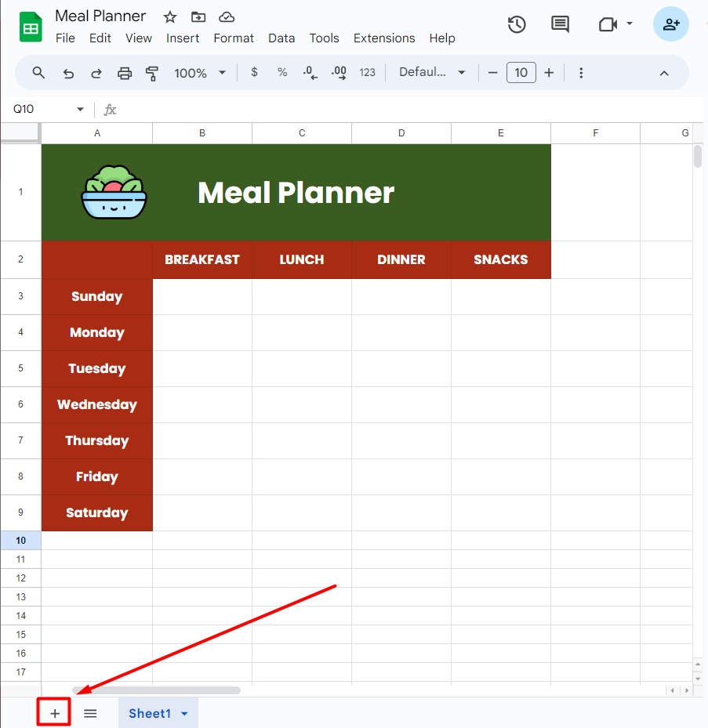Star the Meal Planner document
The width and height of the screenshot is (708, 728).
pyautogui.click(x=170, y=17)
